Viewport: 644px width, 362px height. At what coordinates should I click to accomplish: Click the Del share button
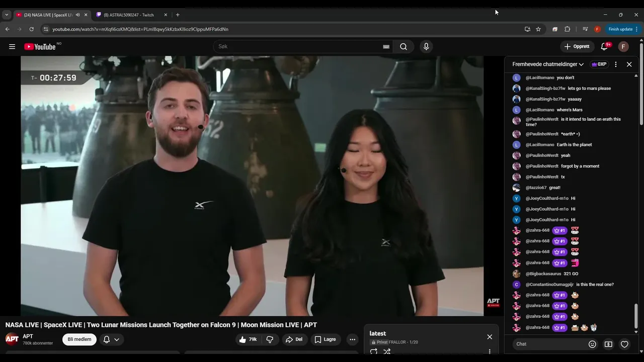point(294,339)
